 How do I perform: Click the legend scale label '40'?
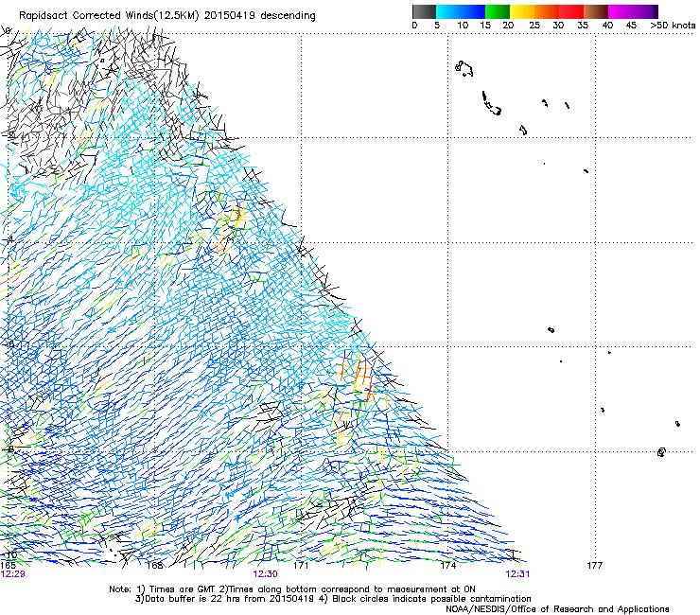[x=607, y=26]
